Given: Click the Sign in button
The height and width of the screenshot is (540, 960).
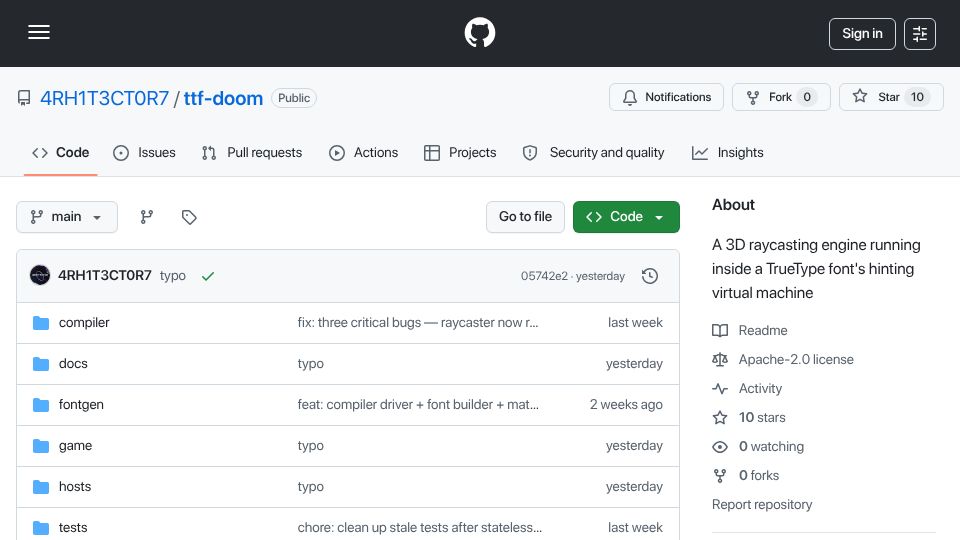Looking at the screenshot, I should click(x=862, y=34).
